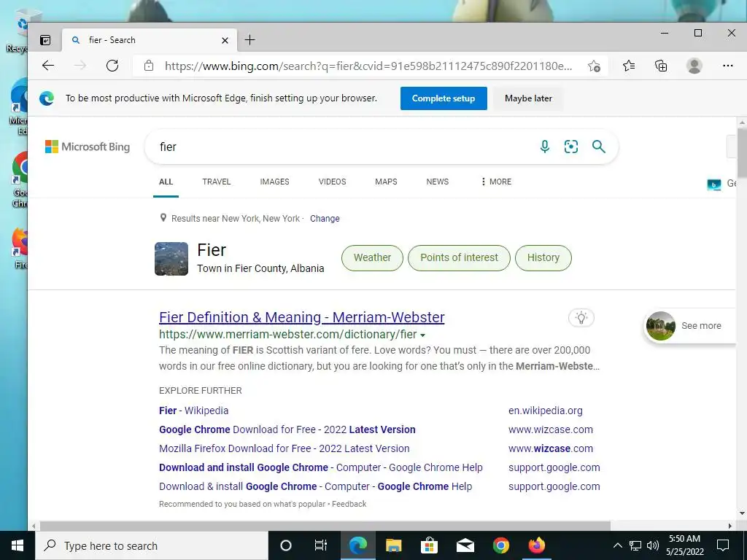
Task: Click the Windows taskbar search box
Action: point(152,545)
